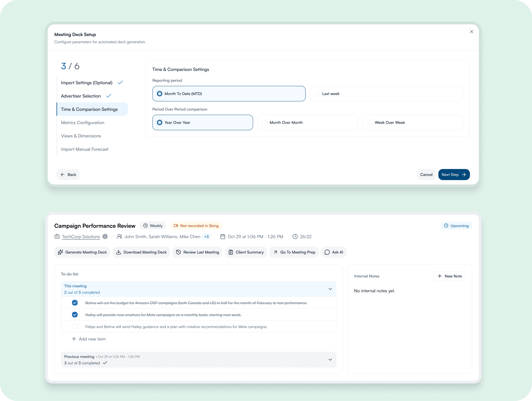Click the plus icon in New Note

click(440, 276)
